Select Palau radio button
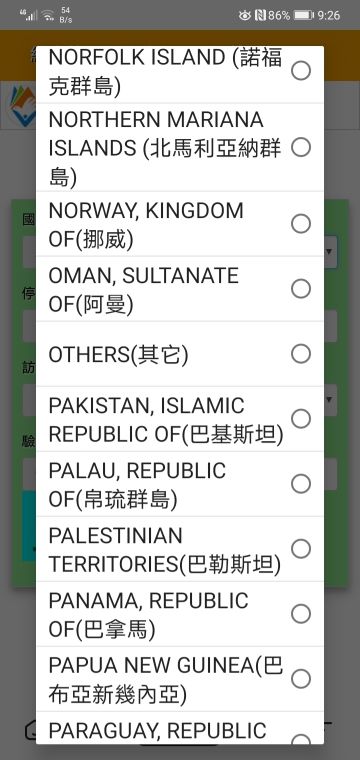The width and height of the screenshot is (360, 760). pos(301,484)
